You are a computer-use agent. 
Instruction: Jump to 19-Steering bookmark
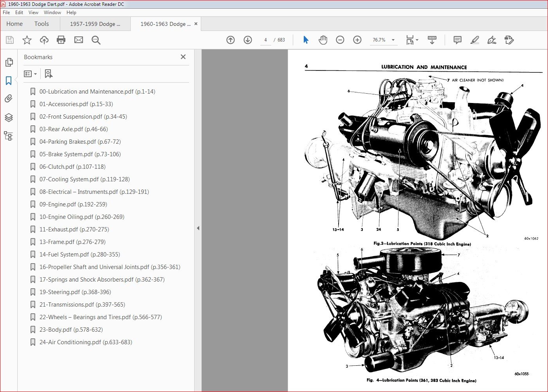(75, 292)
